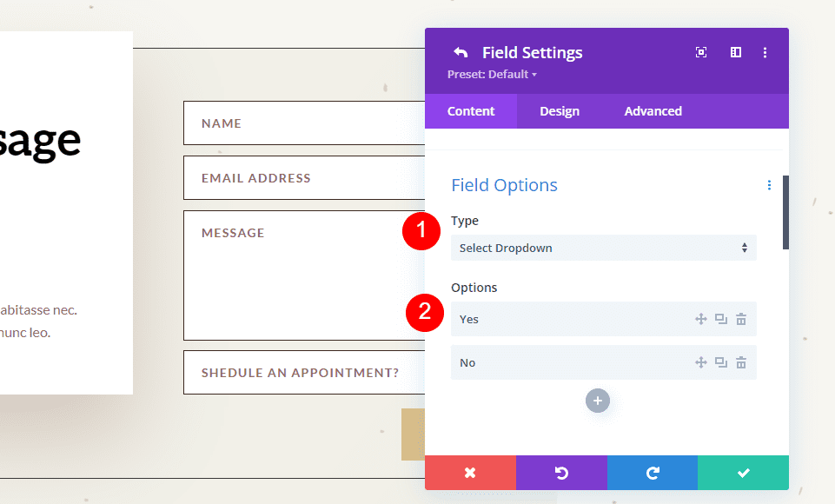Click the split-view layout icon in header
Screen dimensions: 835x504
point(735,52)
